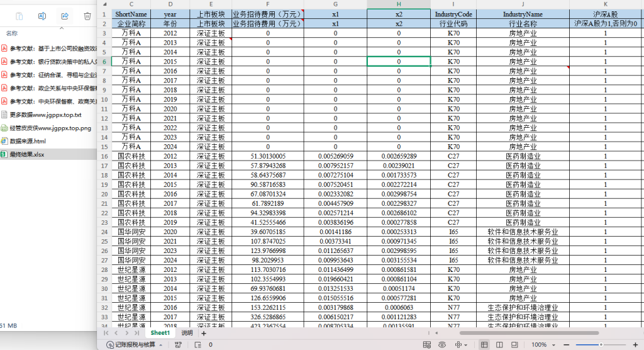Go to previous sheet with the left arrow
This screenshot has width=644, height=350.
point(116,333)
